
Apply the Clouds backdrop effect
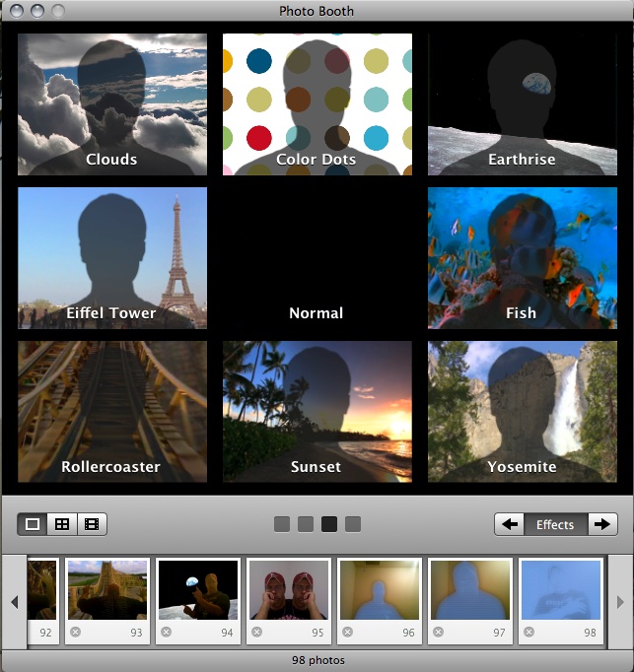point(112,103)
